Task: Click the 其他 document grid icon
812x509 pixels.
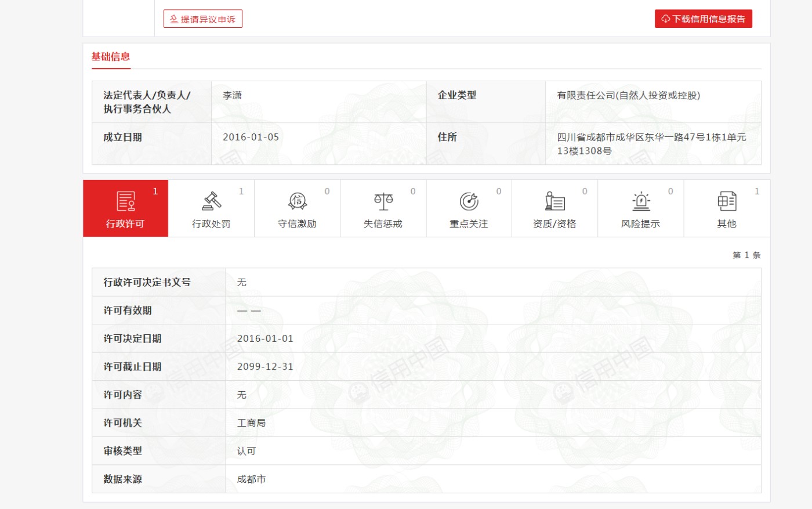Action: pos(726,201)
